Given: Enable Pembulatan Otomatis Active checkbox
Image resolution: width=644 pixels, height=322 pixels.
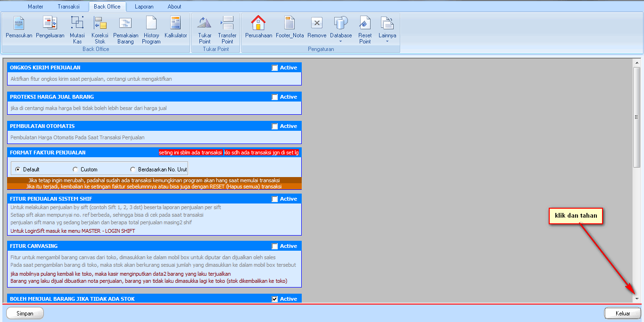Looking at the screenshot, I should tap(275, 127).
